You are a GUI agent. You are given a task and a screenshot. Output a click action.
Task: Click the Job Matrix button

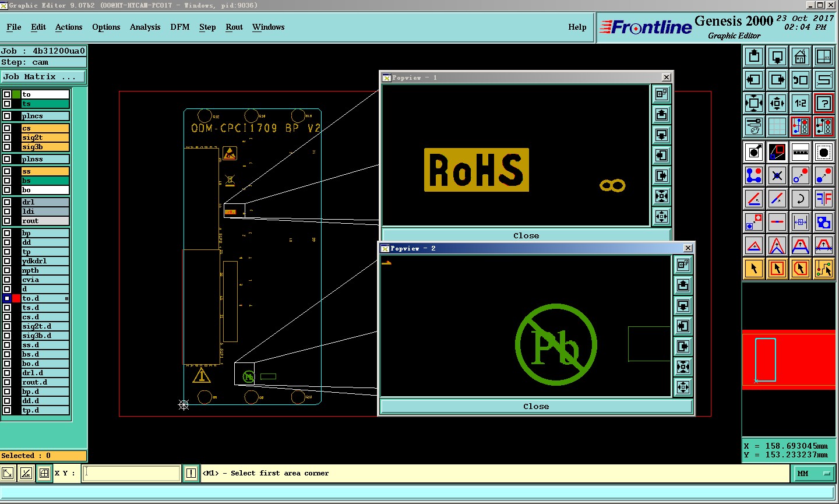(x=43, y=76)
